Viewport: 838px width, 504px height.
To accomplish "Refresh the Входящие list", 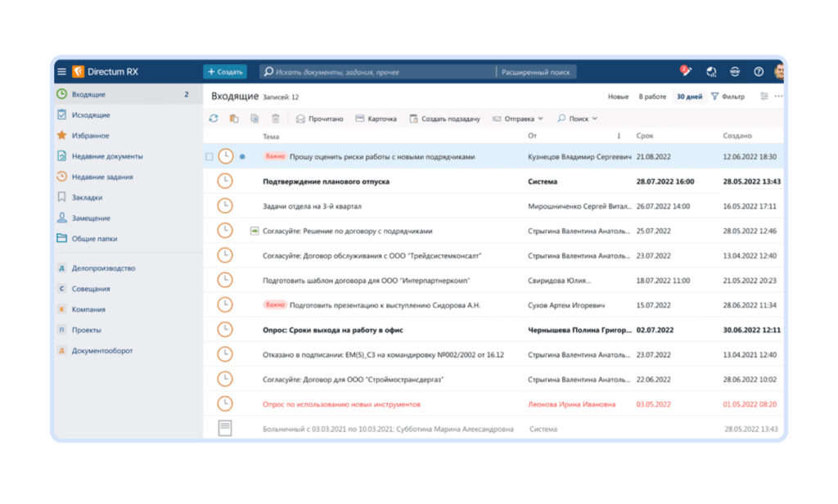I will pyautogui.click(x=214, y=119).
